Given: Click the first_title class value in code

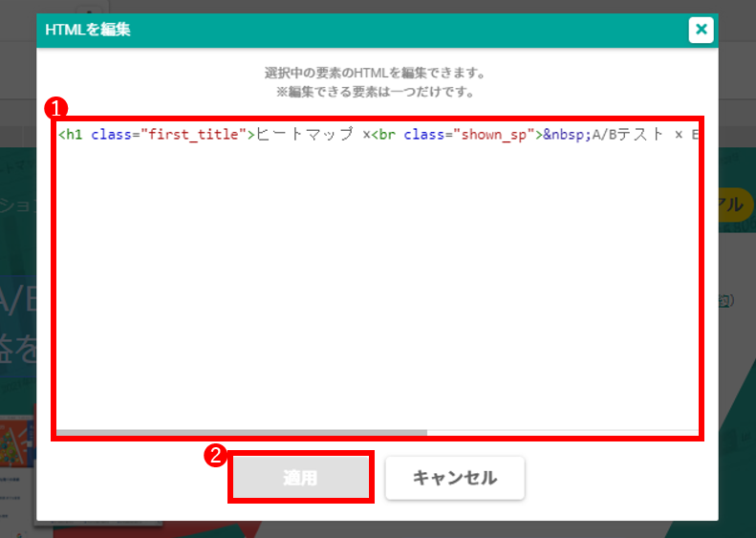Looking at the screenshot, I should [193, 135].
